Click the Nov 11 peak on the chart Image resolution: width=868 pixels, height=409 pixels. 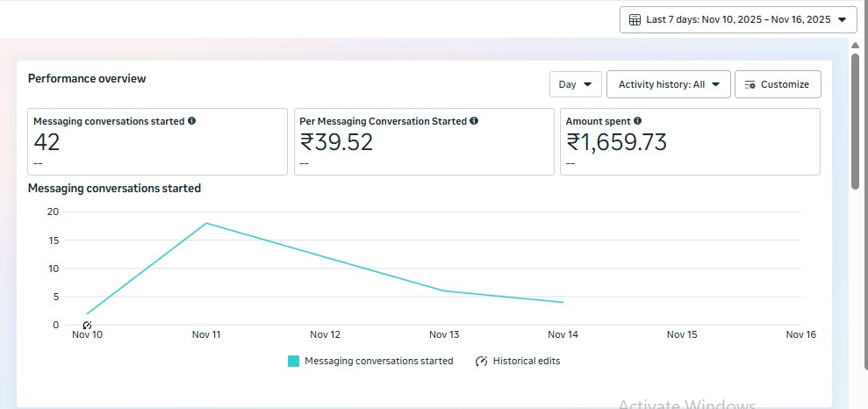coord(206,223)
